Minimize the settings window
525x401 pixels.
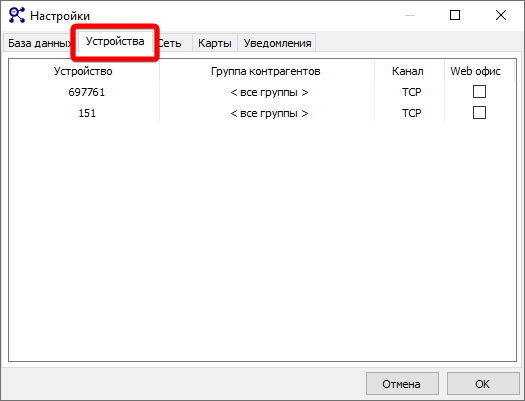pos(410,15)
